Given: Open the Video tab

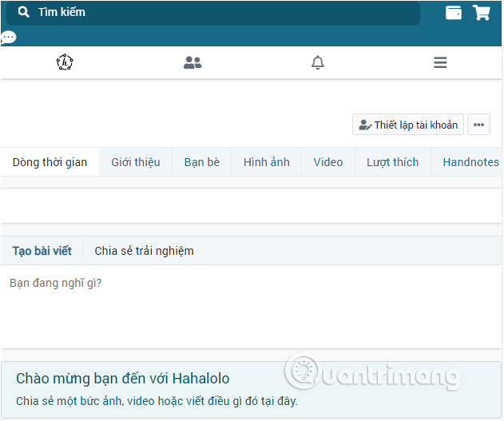Looking at the screenshot, I should (328, 162).
